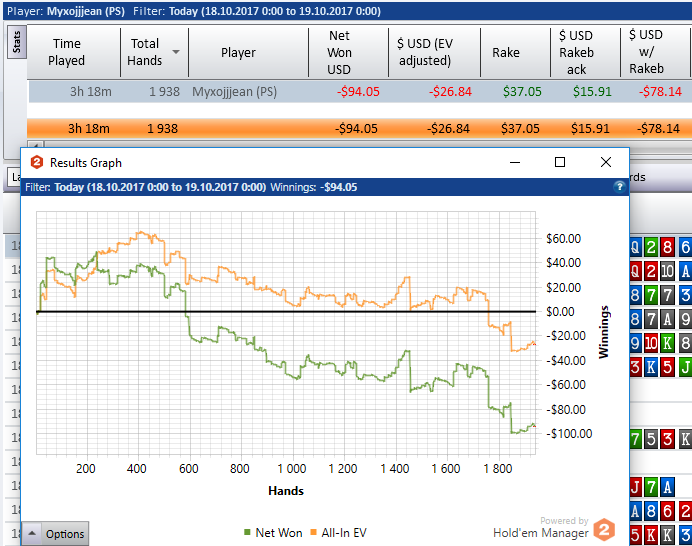692x546 pixels.
Task: Click the help question mark icon
Action: coord(619,187)
